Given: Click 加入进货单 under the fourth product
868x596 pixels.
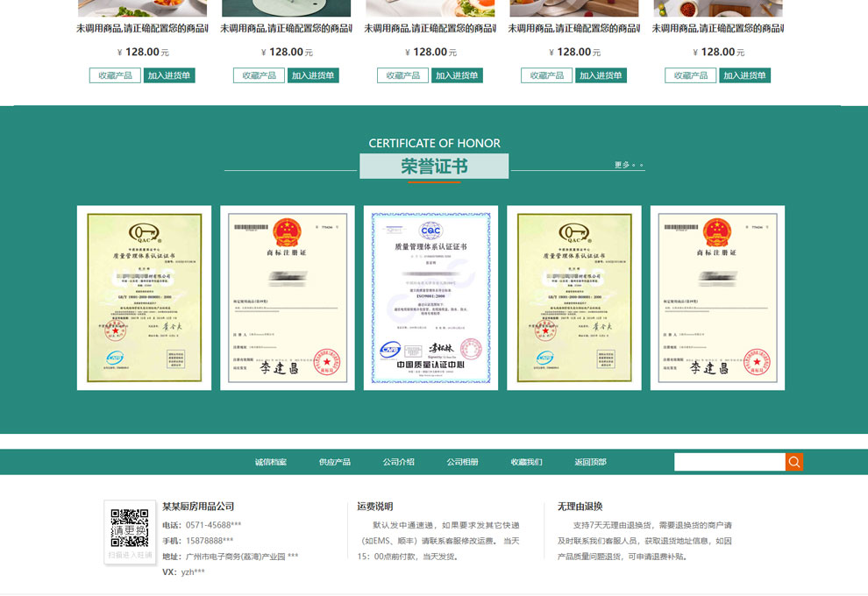Looking at the screenshot, I should pyautogui.click(x=601, y=75).
